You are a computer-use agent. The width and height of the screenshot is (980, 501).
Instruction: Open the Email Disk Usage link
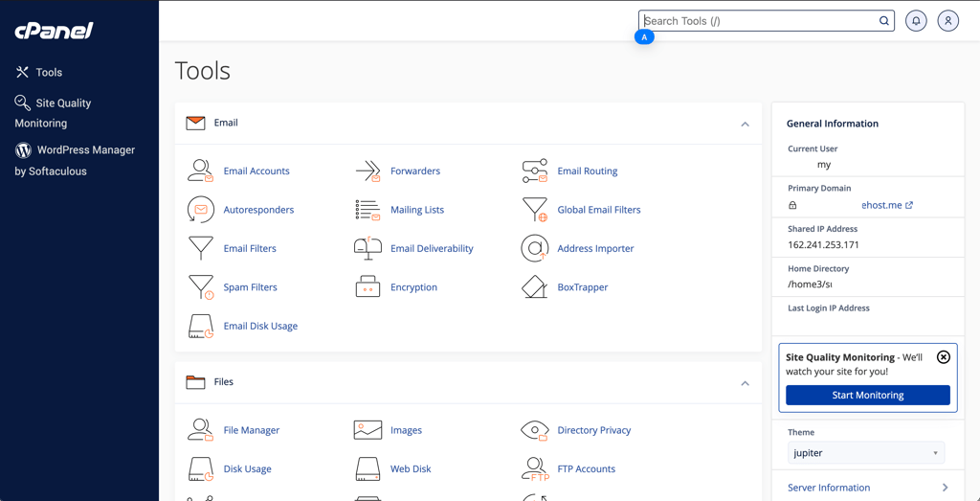pyautogui.click(x=260, y=326)
